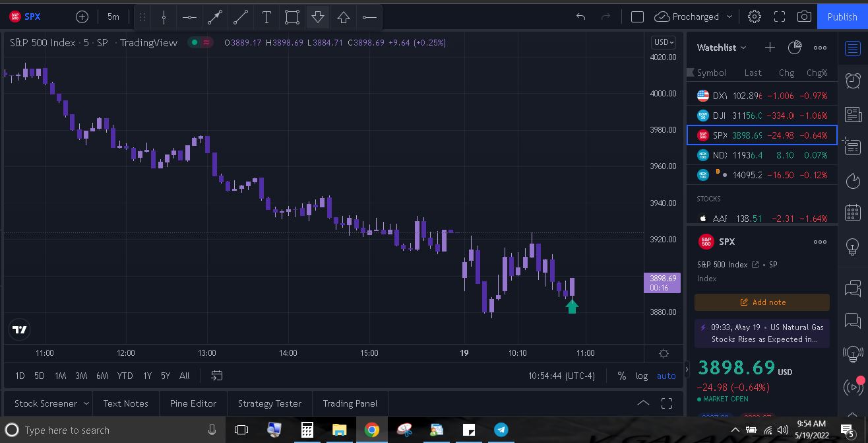This screenshot has width=868, height=443.
Task: Open the US Natural Gas Stocks news headline
Action: tap(762, 333)
